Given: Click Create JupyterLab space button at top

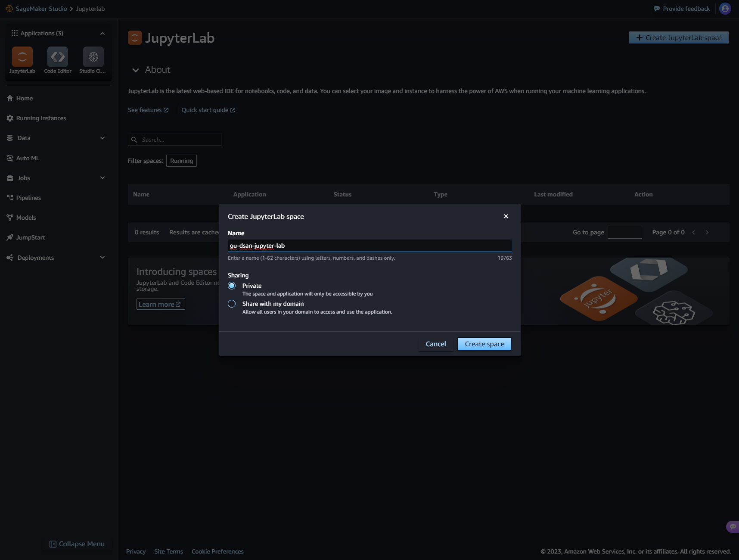Looking at the screenshot, I should (679, 37).
